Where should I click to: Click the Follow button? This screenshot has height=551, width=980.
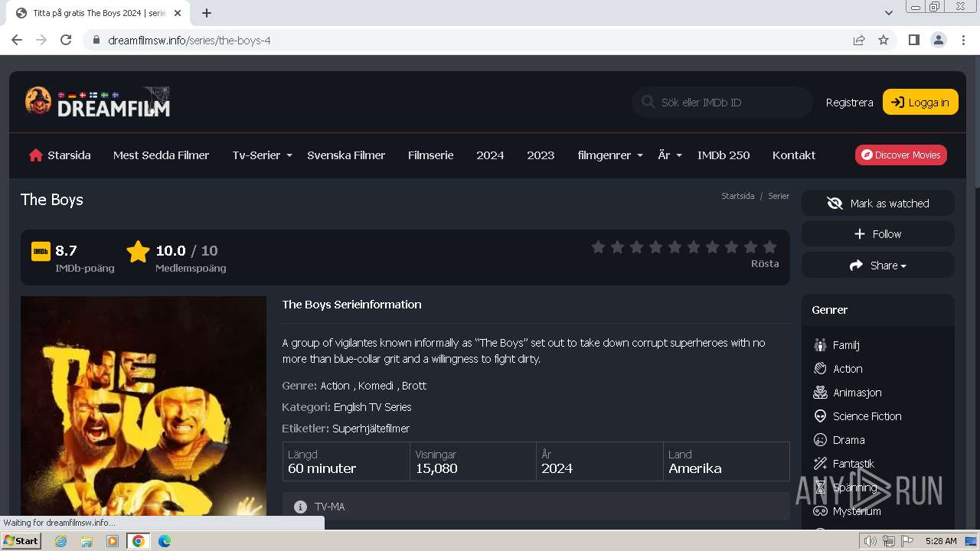coord(878,234)
